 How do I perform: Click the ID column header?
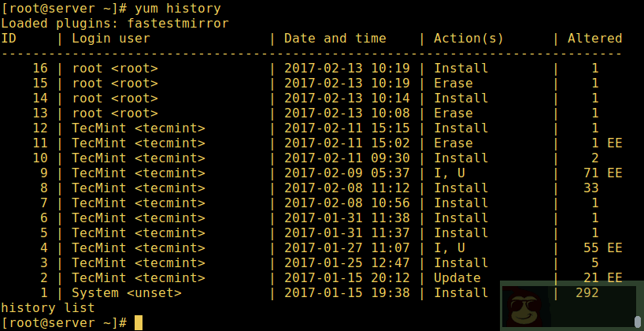pos(9,39)
